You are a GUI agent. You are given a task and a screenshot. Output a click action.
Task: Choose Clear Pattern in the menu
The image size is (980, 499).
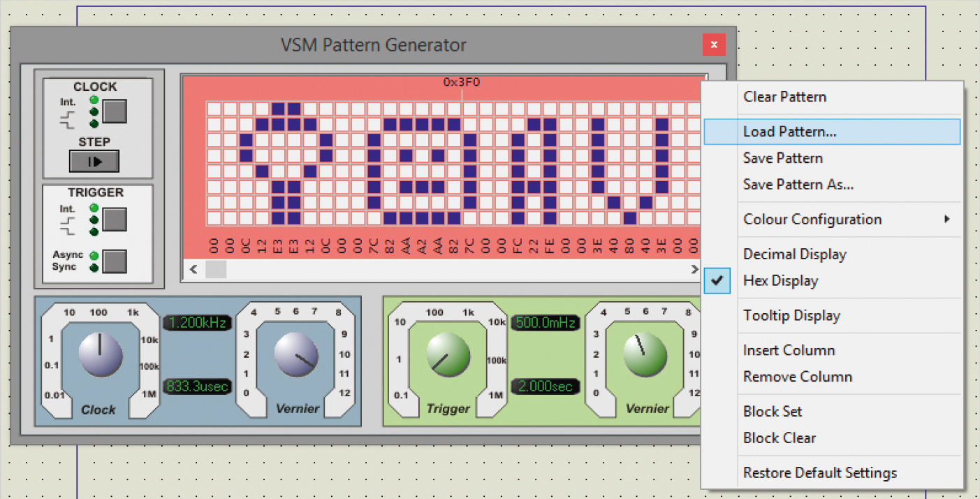tap(784, 97)
